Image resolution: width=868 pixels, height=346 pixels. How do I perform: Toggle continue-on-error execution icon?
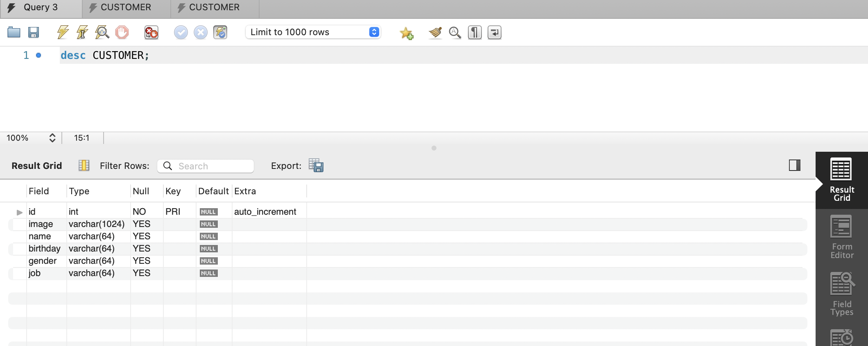(151, 32)
